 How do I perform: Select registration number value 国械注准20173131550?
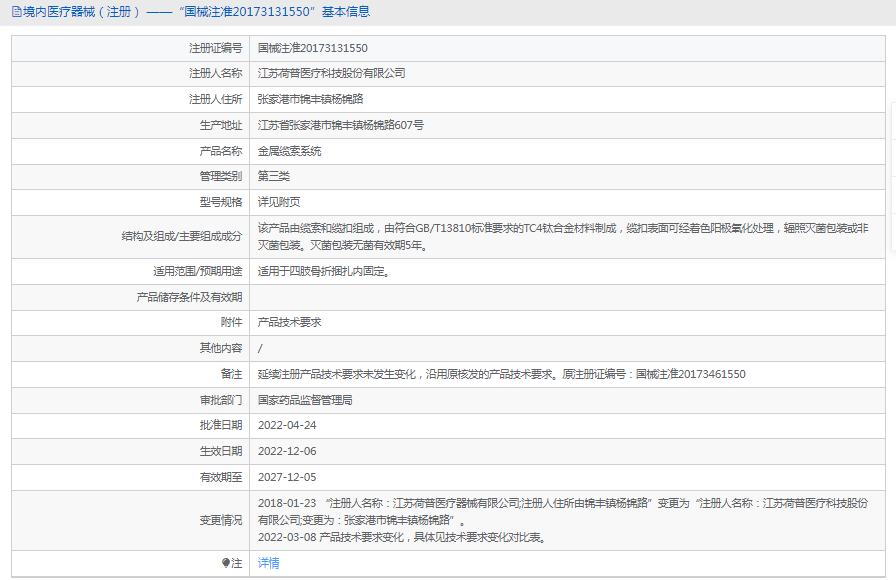pos(313,48)
